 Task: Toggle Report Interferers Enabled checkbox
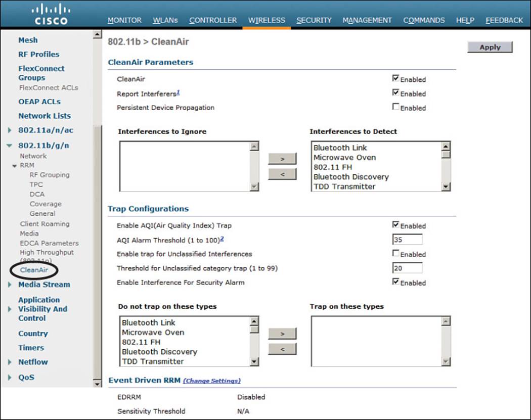click(395, 92)
